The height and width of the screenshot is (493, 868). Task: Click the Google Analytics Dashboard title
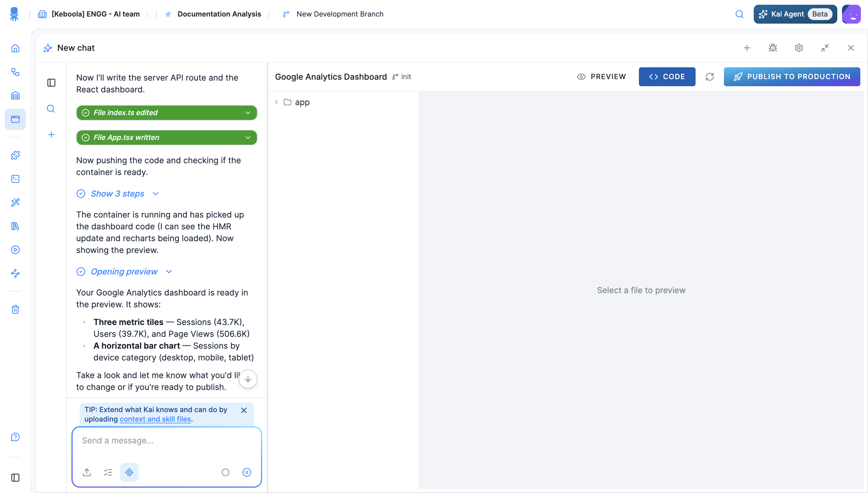tap(331, 77)
